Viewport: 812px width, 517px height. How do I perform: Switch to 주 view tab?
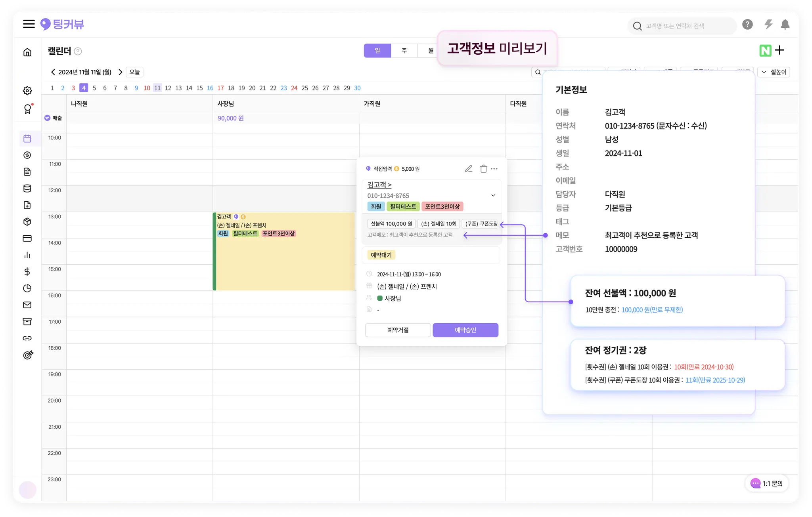tap(404, 51)
